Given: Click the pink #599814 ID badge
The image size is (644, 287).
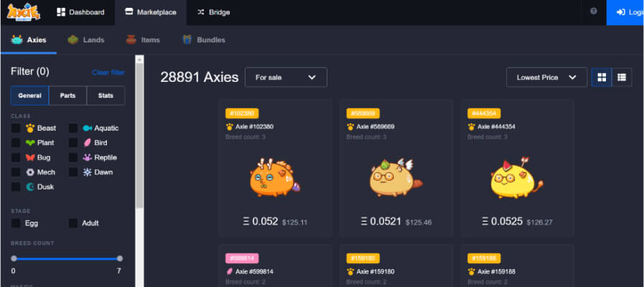Looking at the screenshot, I should click(x=242, y=258).
